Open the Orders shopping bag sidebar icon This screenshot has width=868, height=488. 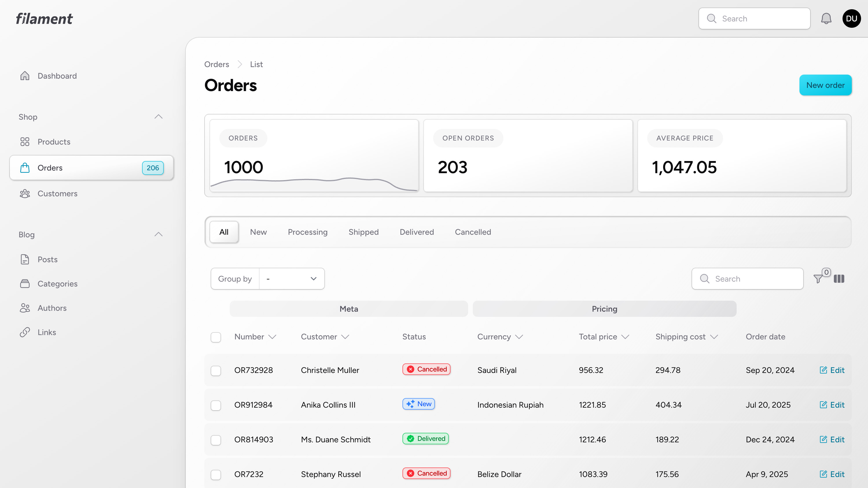(25, 168)
